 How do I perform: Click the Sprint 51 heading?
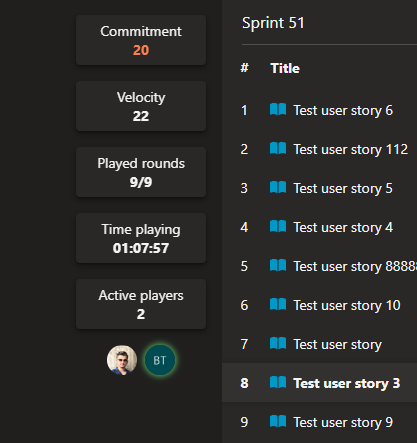click(273, 23)
